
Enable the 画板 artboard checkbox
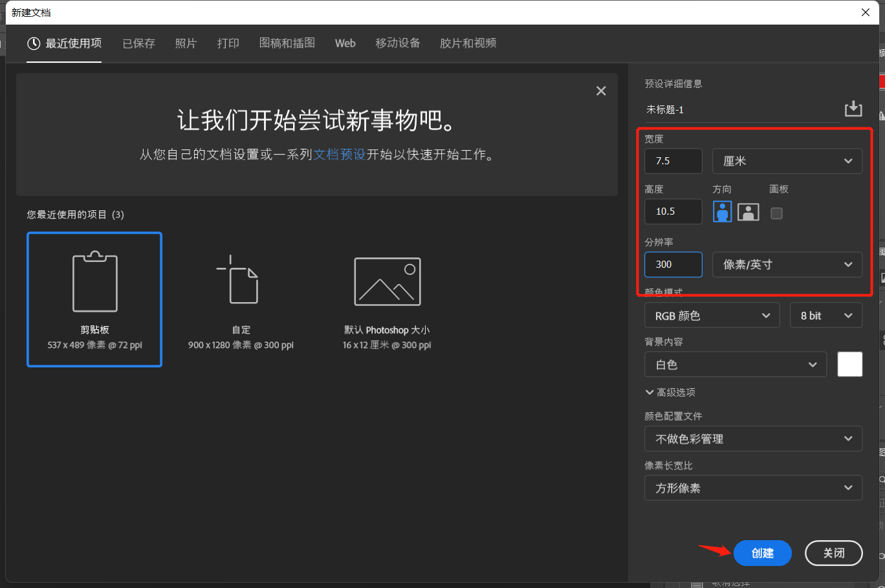tap(776, 213)
